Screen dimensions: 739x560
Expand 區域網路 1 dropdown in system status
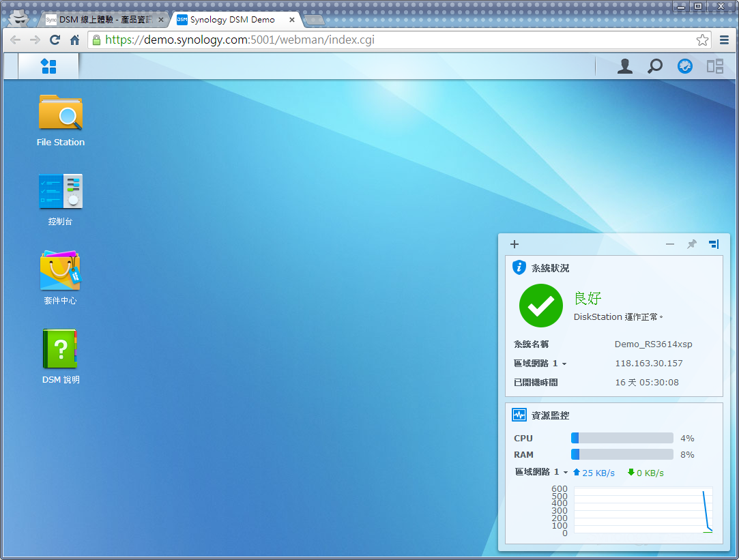(564, 364)
